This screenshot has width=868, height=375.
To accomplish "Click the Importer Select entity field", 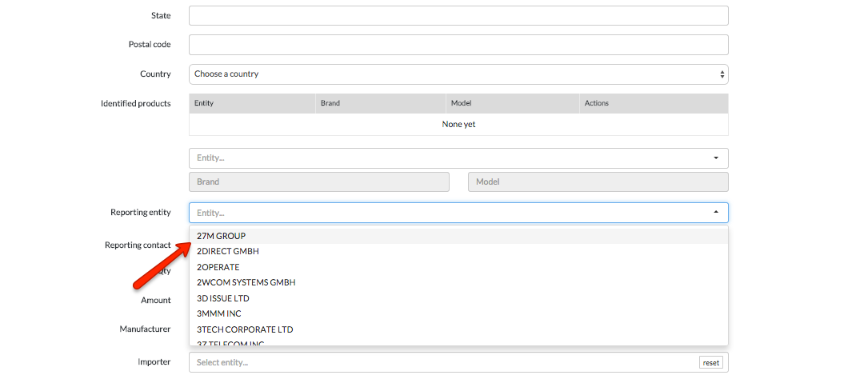I will [440, 363].
